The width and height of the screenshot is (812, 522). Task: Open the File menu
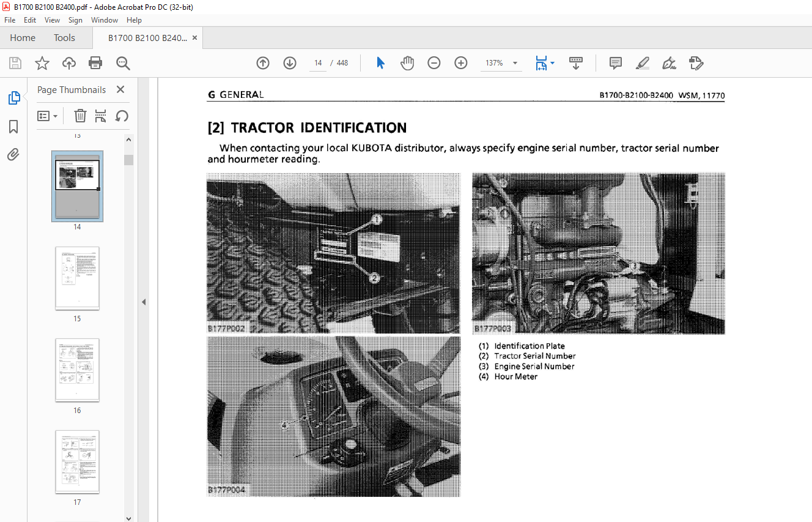point(10,20)
